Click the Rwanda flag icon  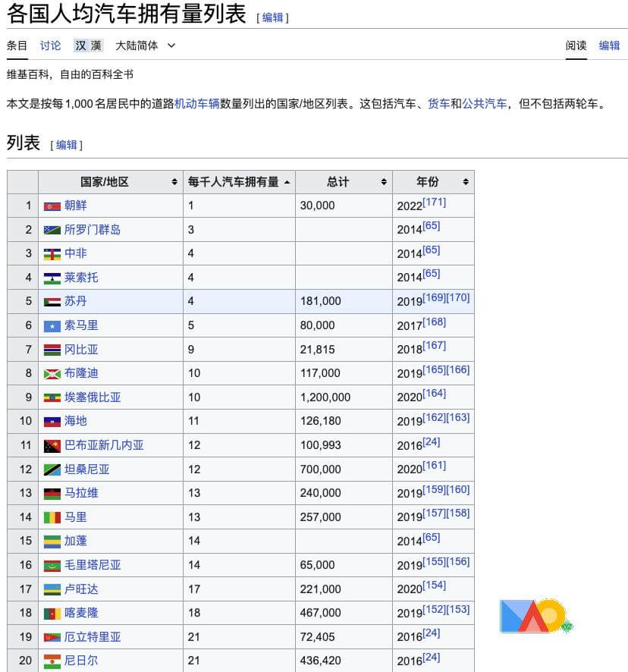[52, 589]
